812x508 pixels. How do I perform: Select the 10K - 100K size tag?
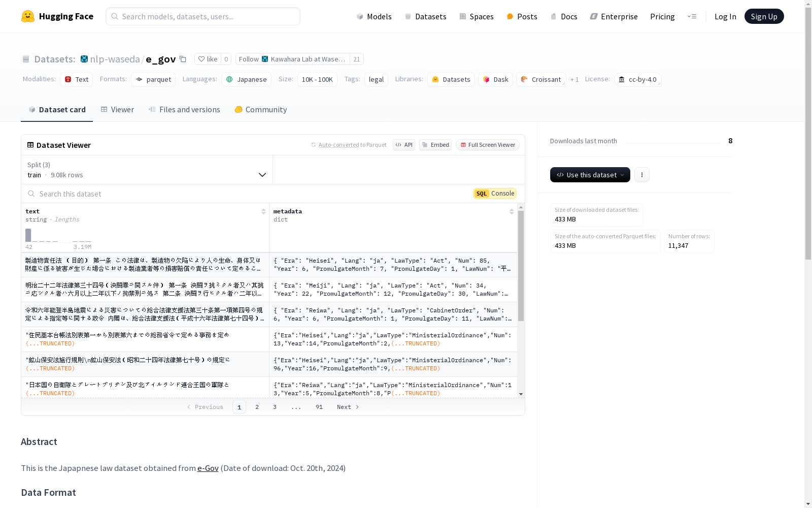[317, 79]
